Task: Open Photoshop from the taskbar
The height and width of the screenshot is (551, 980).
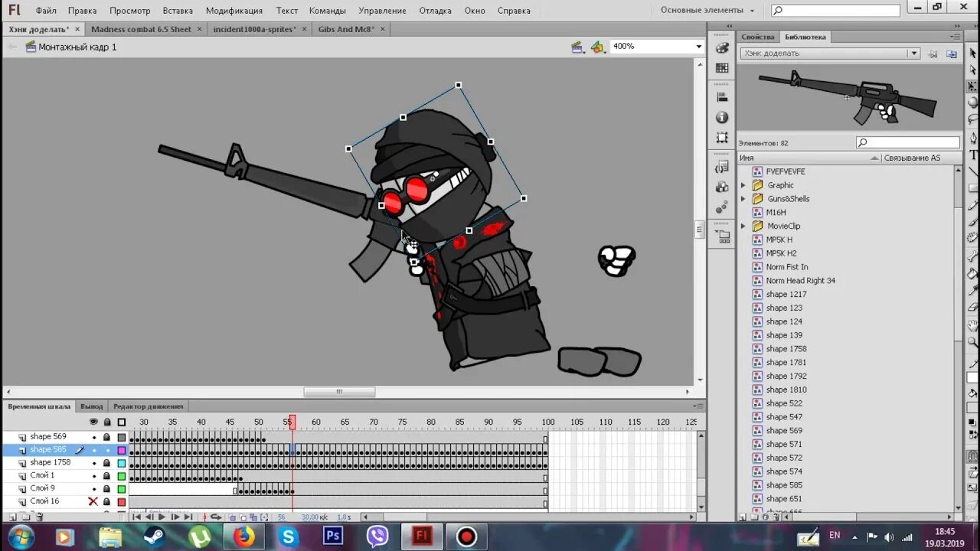Action: (x=333, y=536)
